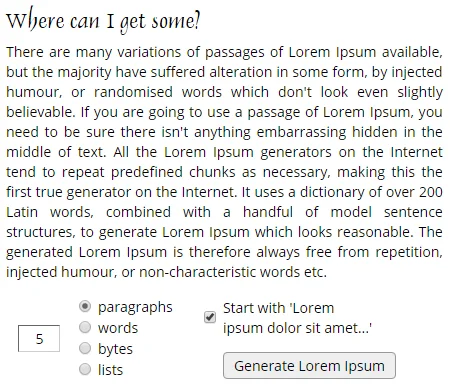Click the word 'randomised' in the paragraph
This screenshot has height=389, width=450.
(x=133, y=92)
